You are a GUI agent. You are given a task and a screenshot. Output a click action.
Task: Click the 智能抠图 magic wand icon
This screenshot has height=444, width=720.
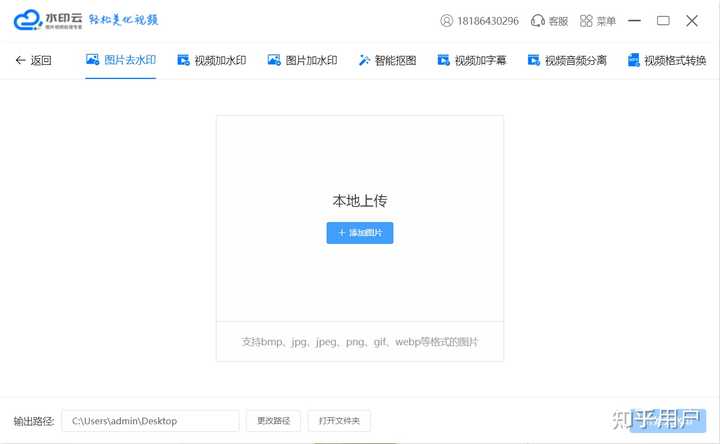[x=364, y=60]
